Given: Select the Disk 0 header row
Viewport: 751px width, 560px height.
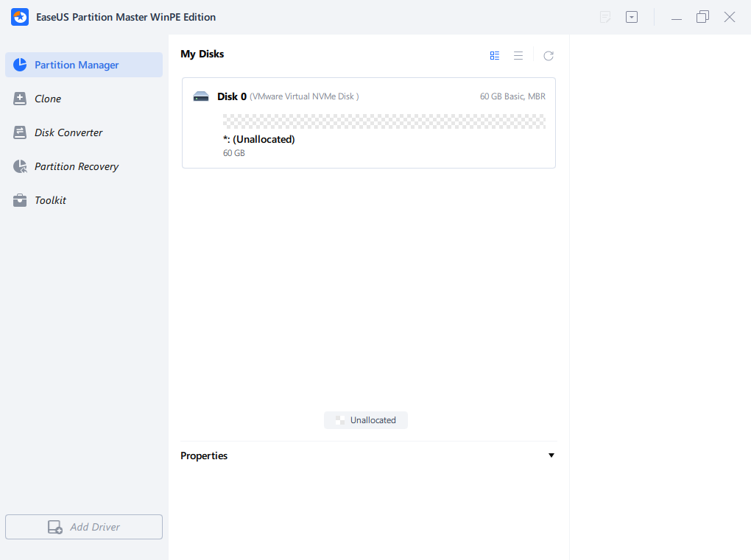Looking at the screenshot, I should [368, 96].
